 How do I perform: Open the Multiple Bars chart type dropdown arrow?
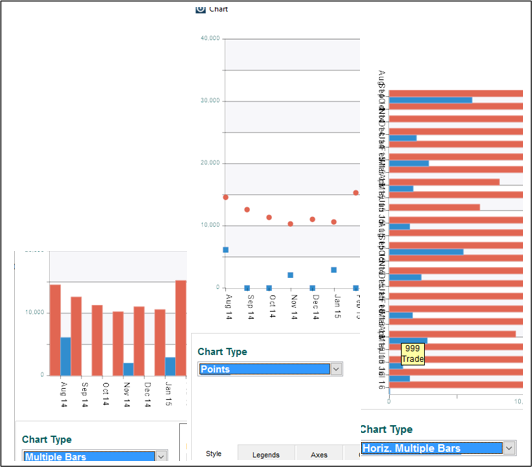tap(161, 456)
